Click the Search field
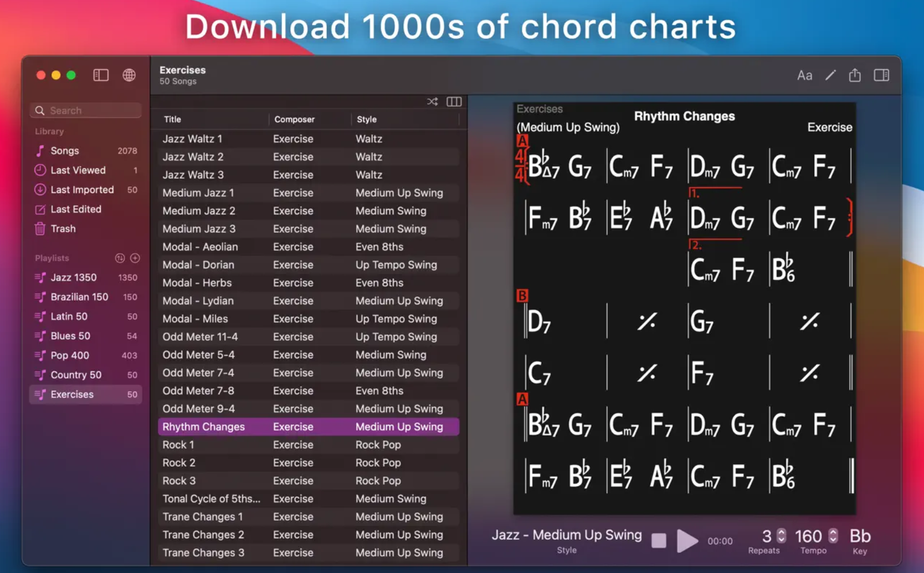Screen dimensions: 924x573 [x=86, y=110]
